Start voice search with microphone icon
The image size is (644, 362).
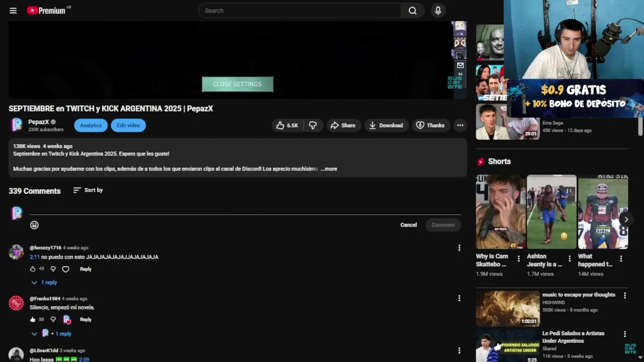[438, 11]
